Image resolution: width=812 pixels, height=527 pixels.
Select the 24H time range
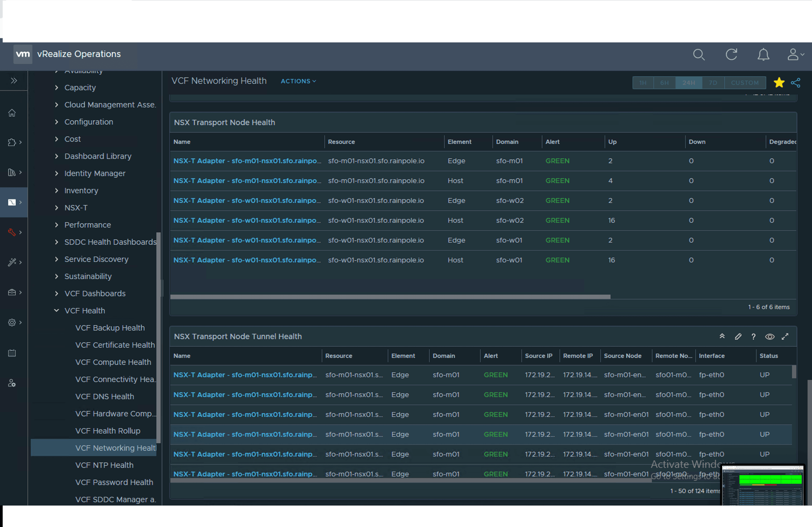click(x=688, y=83)
